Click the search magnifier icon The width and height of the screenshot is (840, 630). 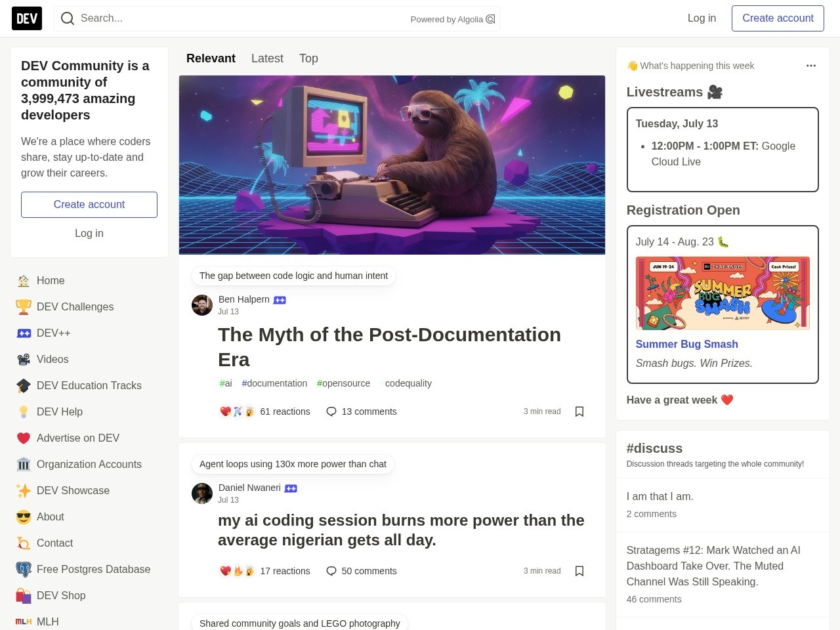click(67, 18)
